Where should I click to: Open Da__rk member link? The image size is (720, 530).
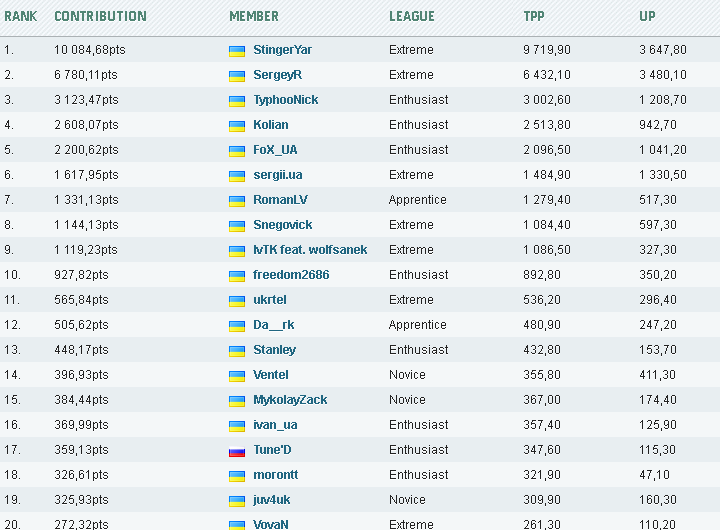click(274, 325)
